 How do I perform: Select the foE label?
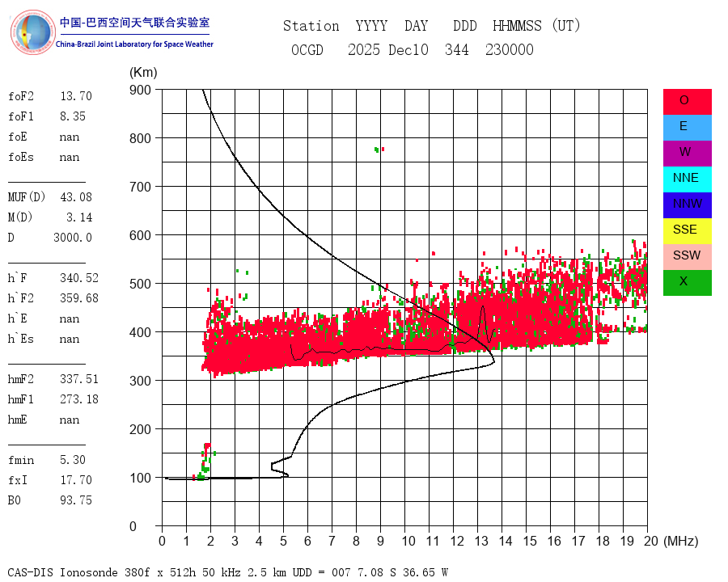click(x=18, y=137)
